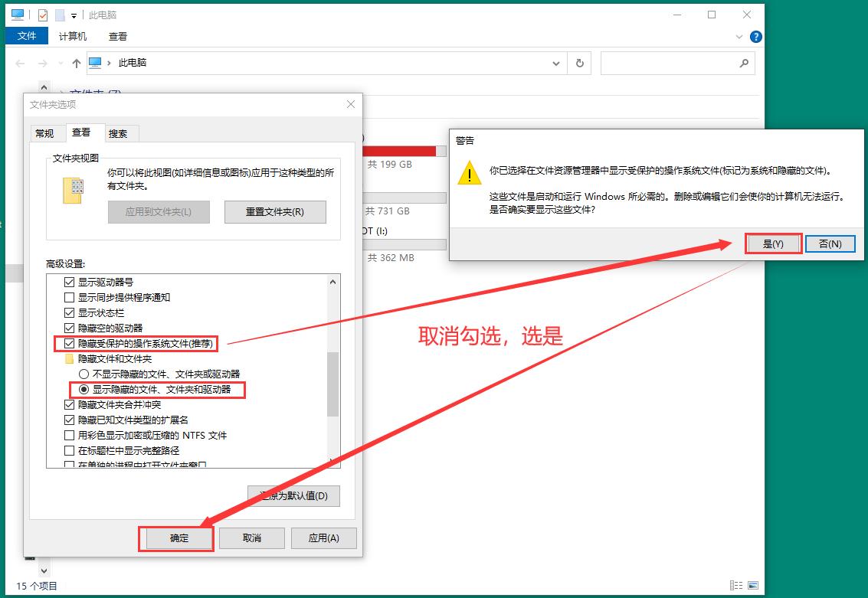Switch to the 常规 tab in folder options

tap(47, 132)
